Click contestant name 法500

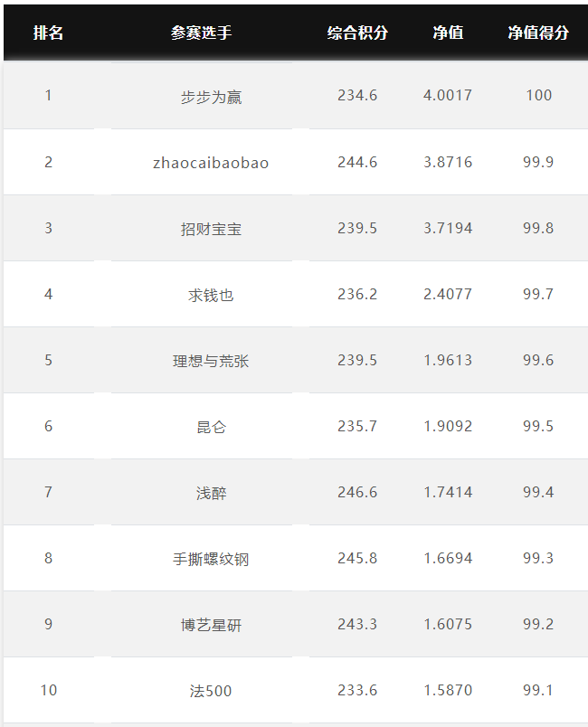click(211, 692)
